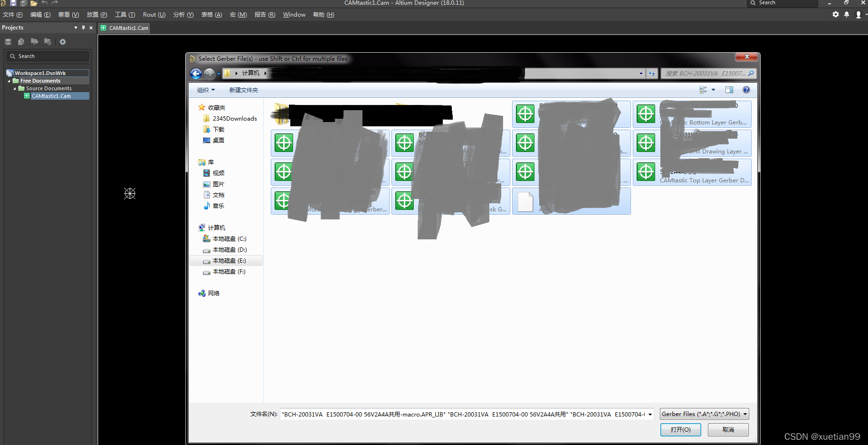Select the Bottom Layer Gerber file
Viewport: 868px width, 445px height.
point(692,114)
